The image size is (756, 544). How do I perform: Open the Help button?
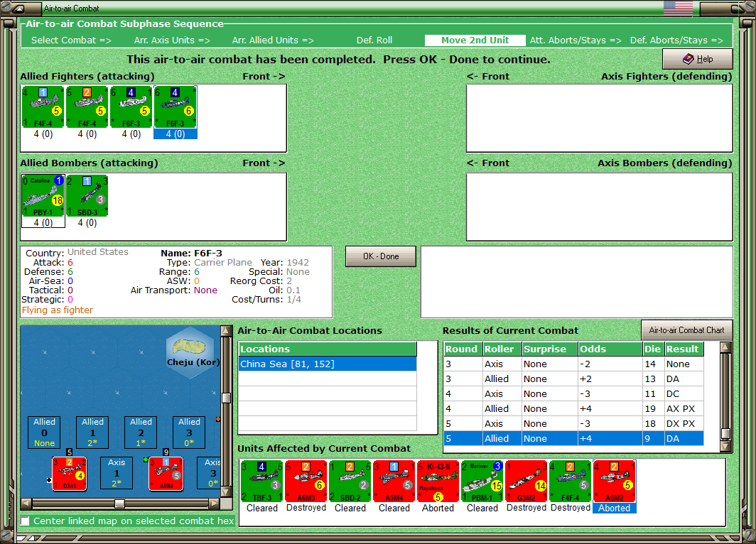[x=698, y=59]
